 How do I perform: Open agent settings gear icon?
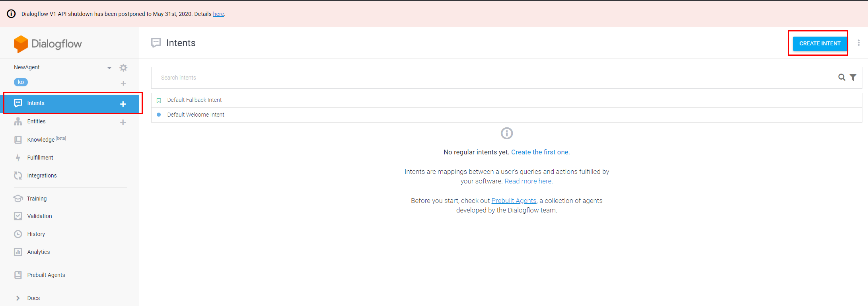123,68
